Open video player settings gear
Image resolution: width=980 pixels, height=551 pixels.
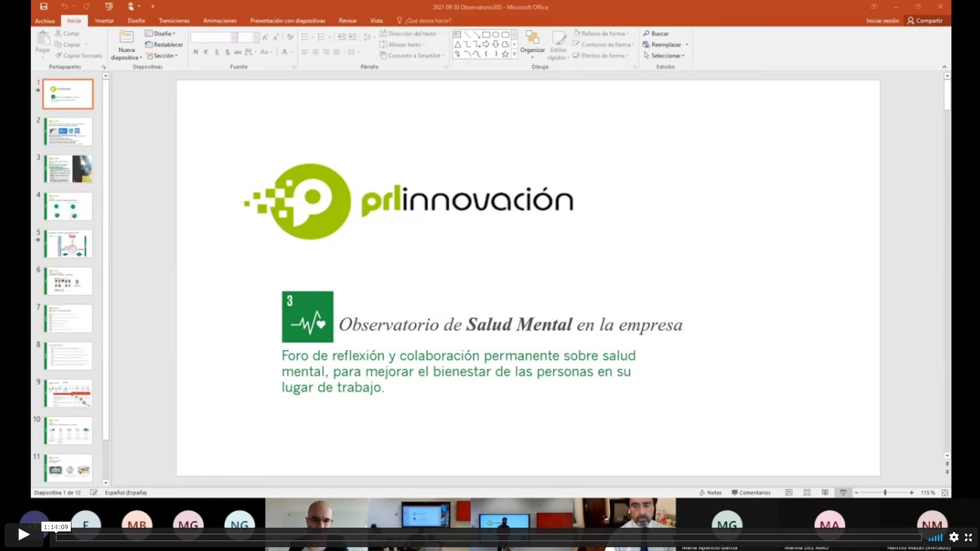point(954,537)
